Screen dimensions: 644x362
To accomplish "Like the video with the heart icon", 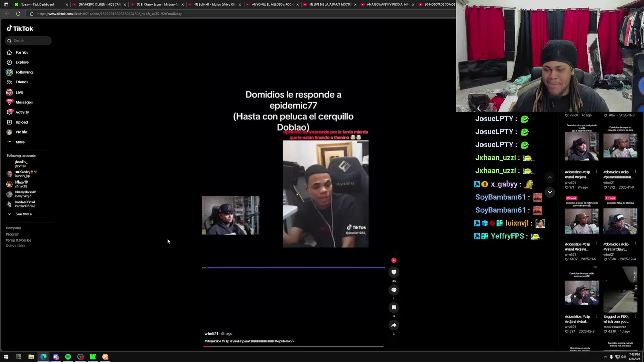I will (x=394, y=272).
